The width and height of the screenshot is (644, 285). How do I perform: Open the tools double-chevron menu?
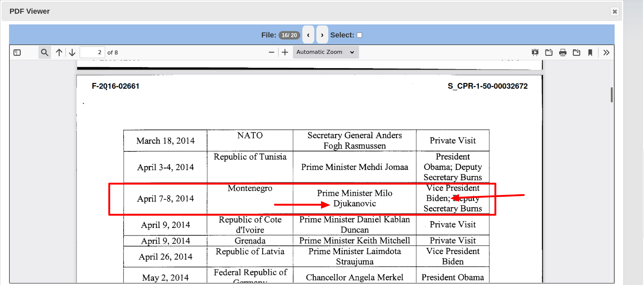[x=606, y=53]
